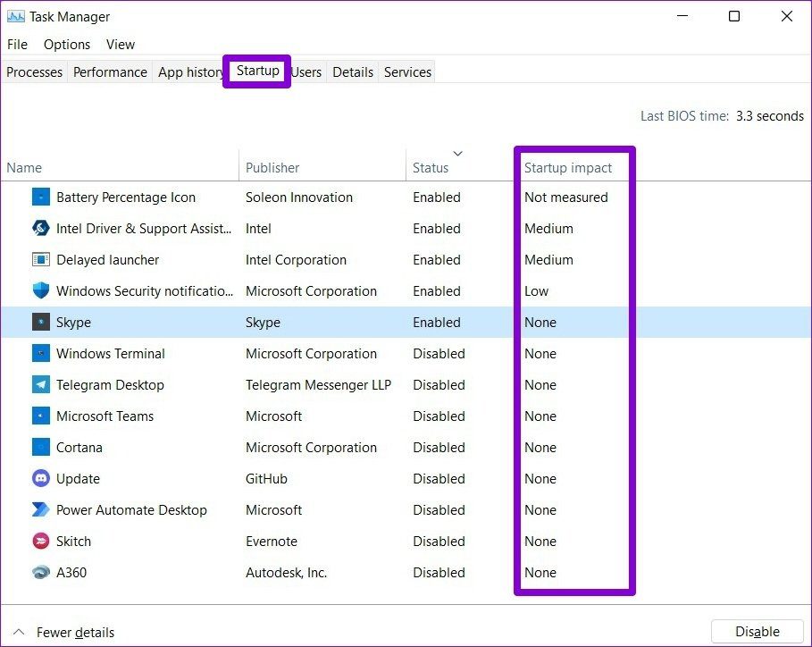The width and height of the screenshot is (812, 647).
Task: Select the Intel Driver & Support Assistant icon
Action: point(41,229)
